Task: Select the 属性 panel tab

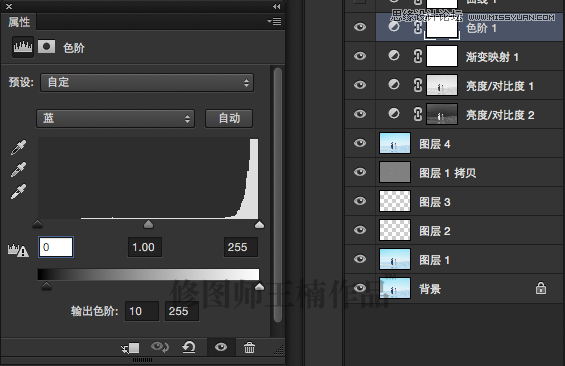Action: point(19,22)
